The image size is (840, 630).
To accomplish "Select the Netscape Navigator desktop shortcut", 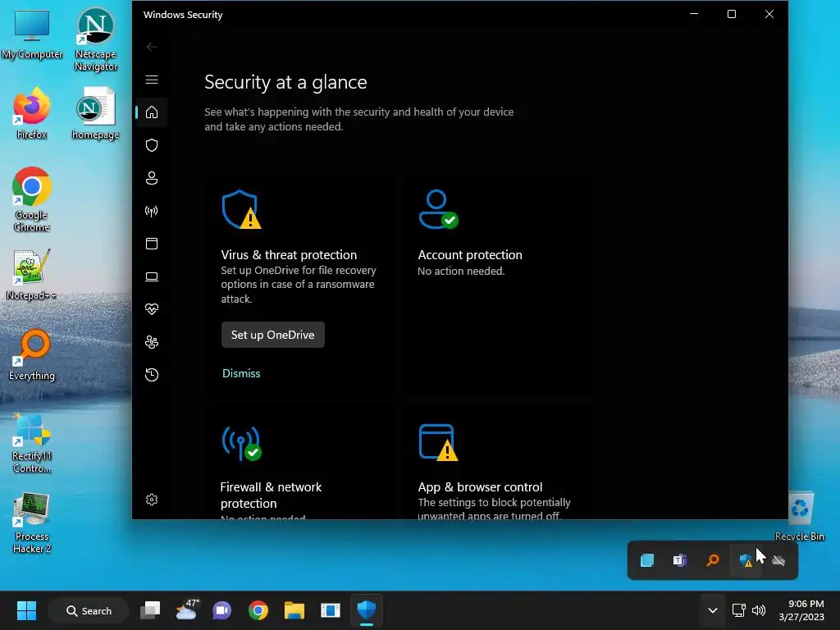I will (95, 39).
